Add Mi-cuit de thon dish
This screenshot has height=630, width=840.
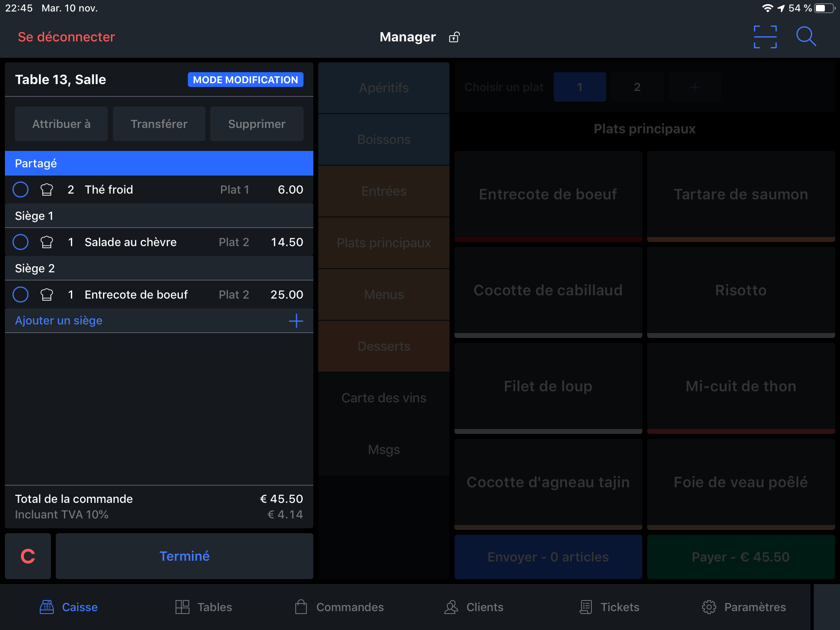pyautogui.click(x=741, y=388)
